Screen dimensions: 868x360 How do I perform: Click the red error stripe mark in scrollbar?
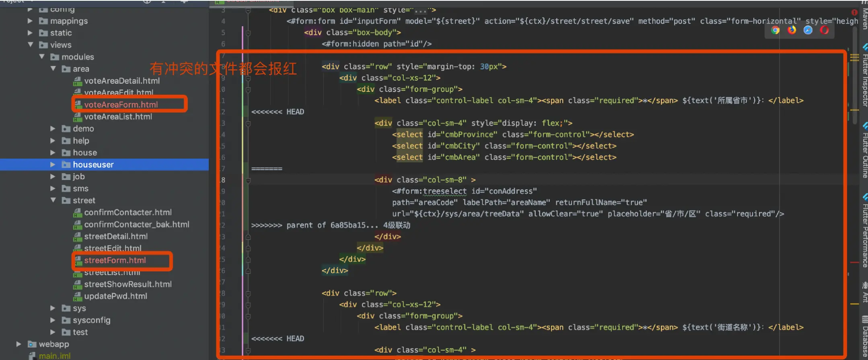[x=855, y=263]
